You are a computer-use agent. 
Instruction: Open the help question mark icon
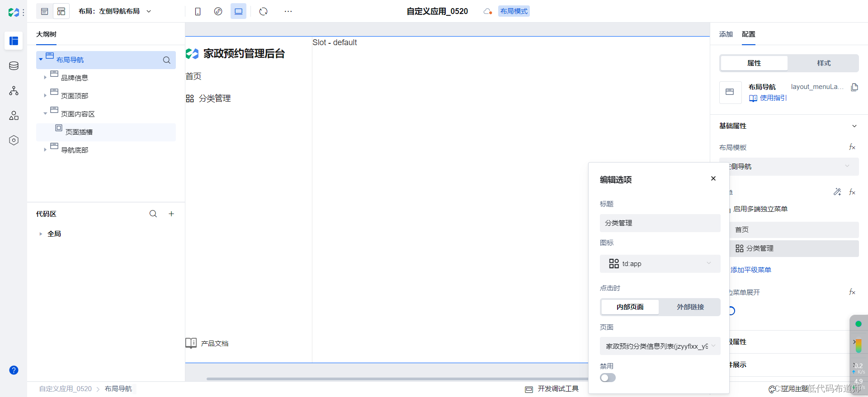14,370
